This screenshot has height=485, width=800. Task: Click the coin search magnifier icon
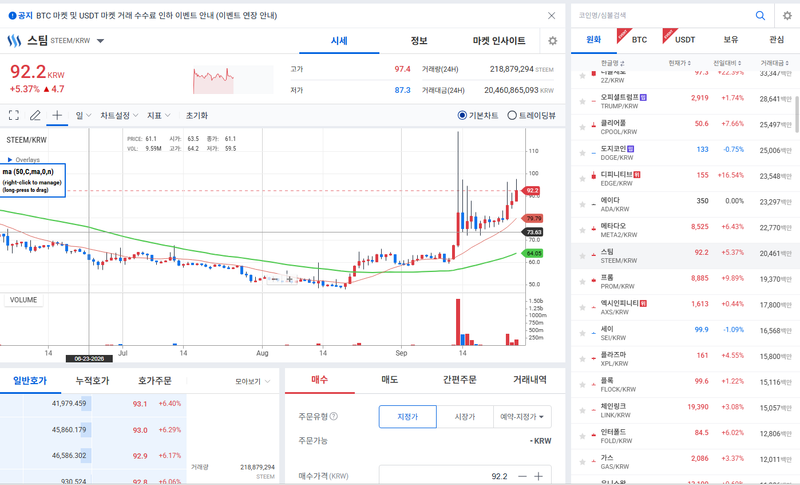click(x=760, y=16)
